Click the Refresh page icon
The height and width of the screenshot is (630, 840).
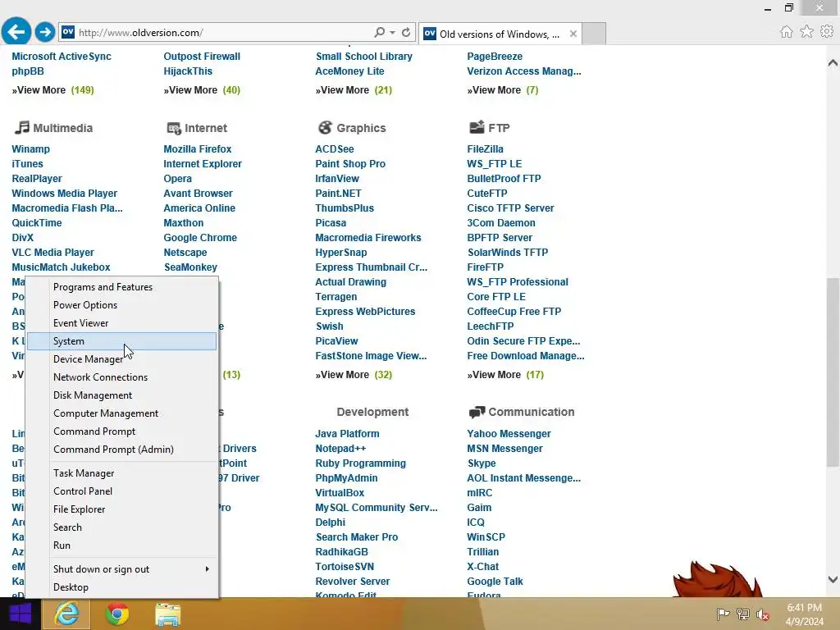406,32
